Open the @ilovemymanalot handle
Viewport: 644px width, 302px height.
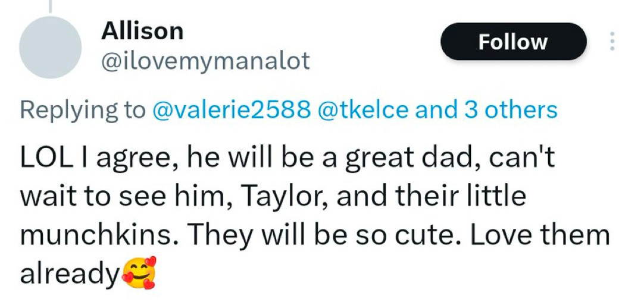coord(205,62)
